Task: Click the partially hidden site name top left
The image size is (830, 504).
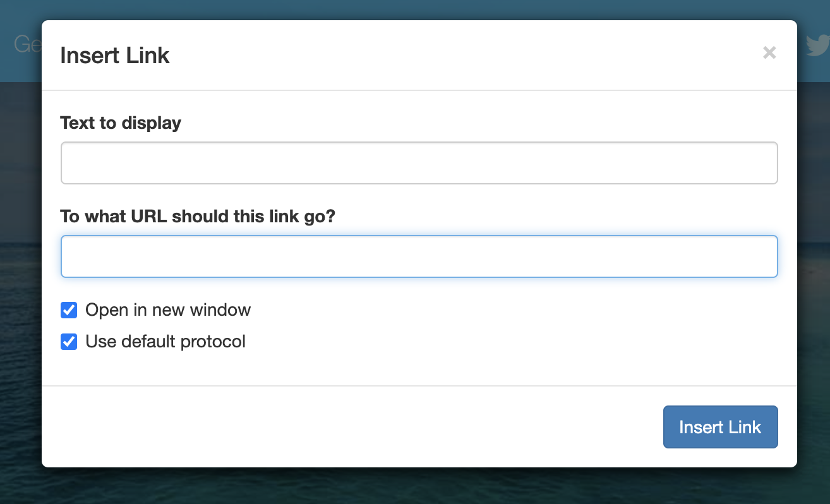Action: pos(27,43)
